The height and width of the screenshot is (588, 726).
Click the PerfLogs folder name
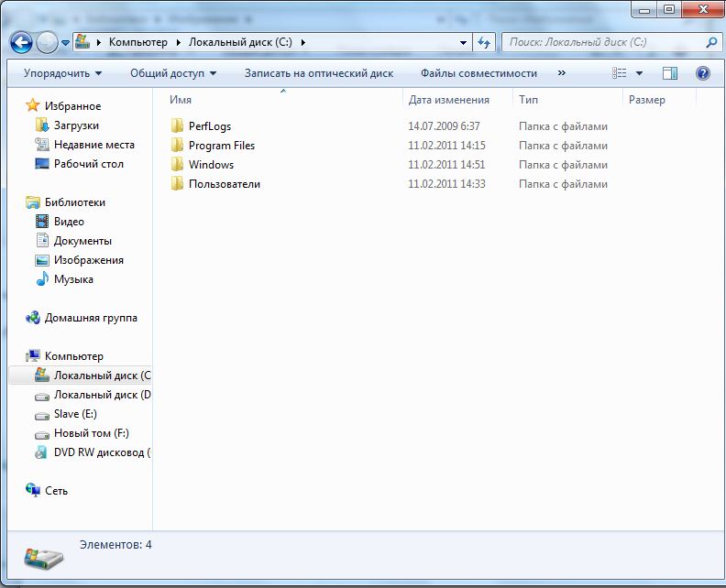210,126
